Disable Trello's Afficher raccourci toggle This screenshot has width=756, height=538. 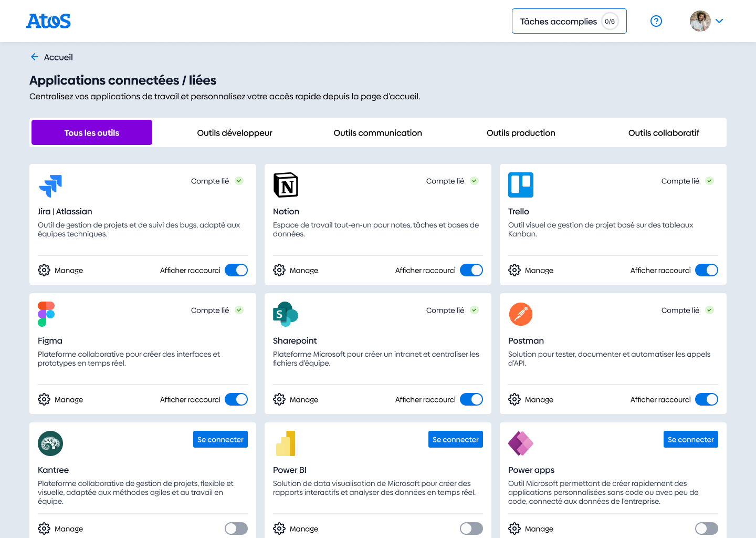click(x=707, y=270)
